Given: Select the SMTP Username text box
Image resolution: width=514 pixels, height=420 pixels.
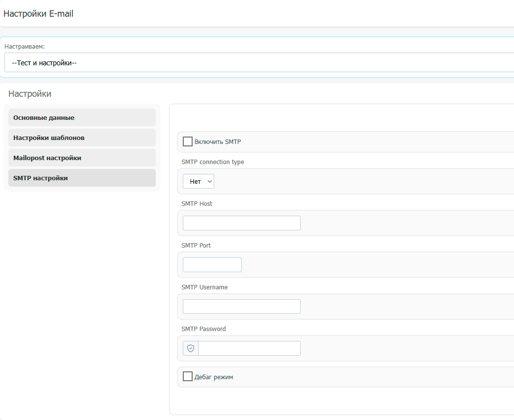Looking at the screenshot, I should (x=242, y=307).
